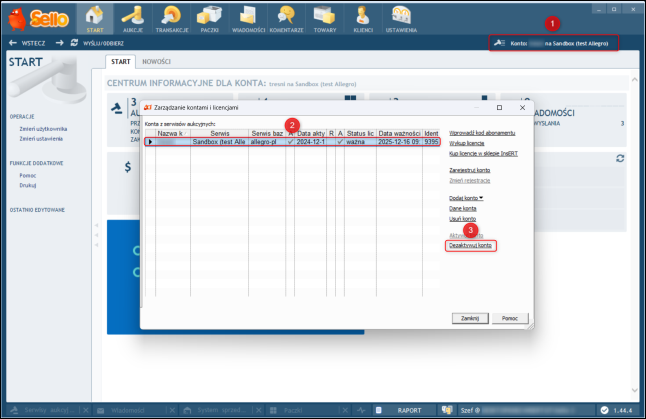Click the Zarejestruj konto link

[469, 170]
